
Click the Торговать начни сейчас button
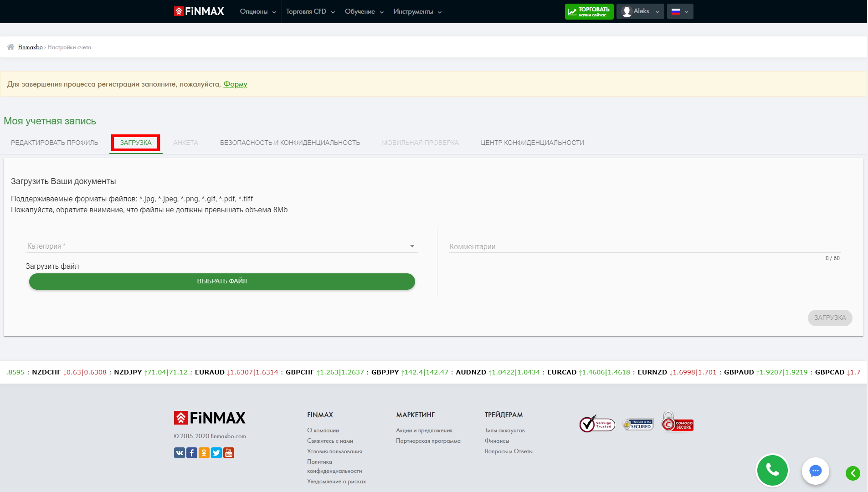(x=589, y=11)
